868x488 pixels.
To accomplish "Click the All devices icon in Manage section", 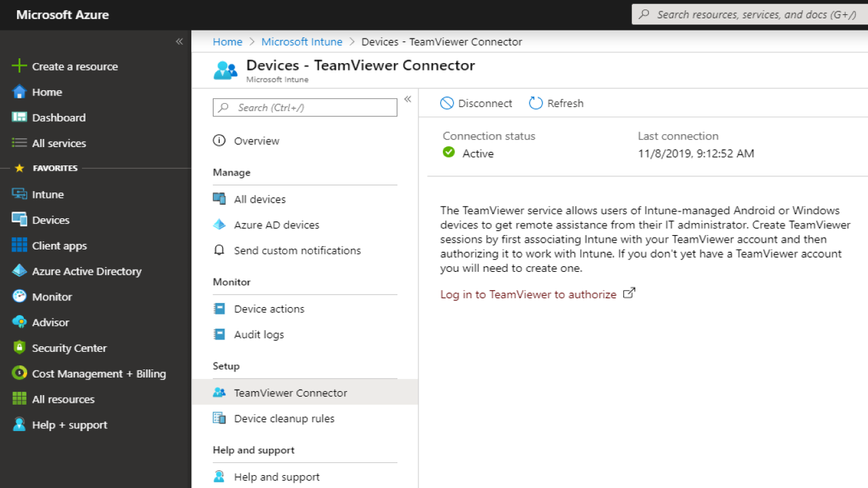I will pyautogui.click(x=219, y=199).
